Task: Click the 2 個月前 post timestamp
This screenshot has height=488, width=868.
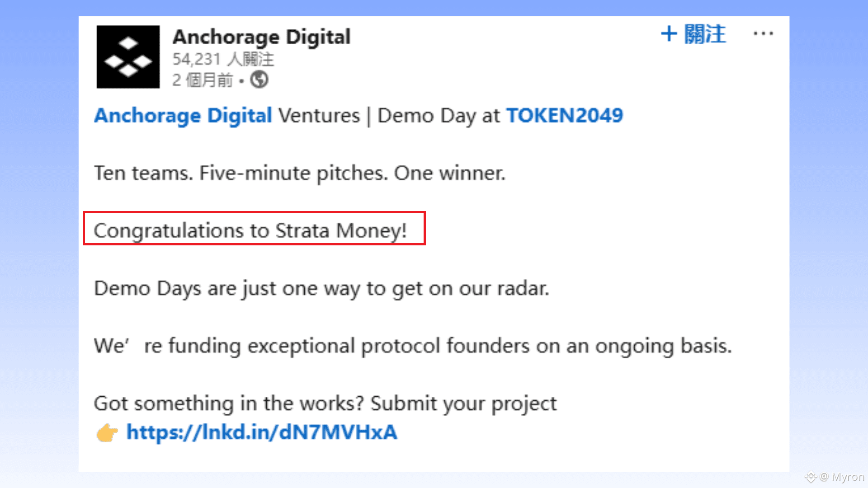Action: pos(203,80)
